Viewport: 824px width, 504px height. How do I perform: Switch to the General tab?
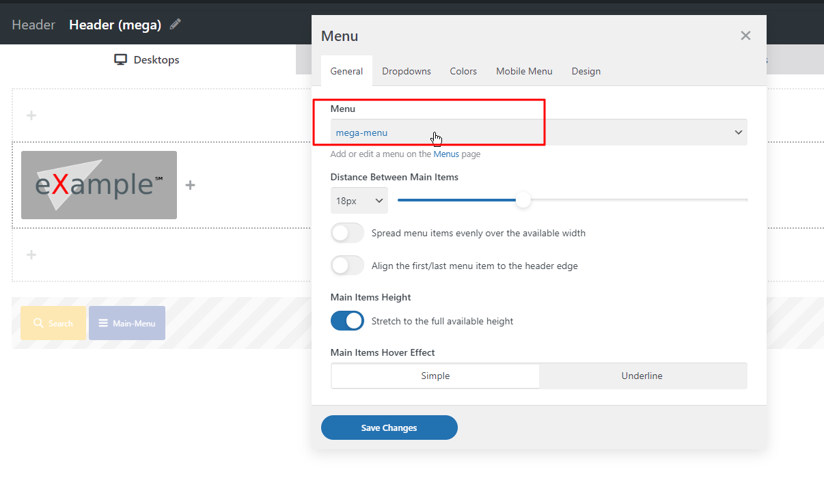pyautogui.click(x=346, y=71)
